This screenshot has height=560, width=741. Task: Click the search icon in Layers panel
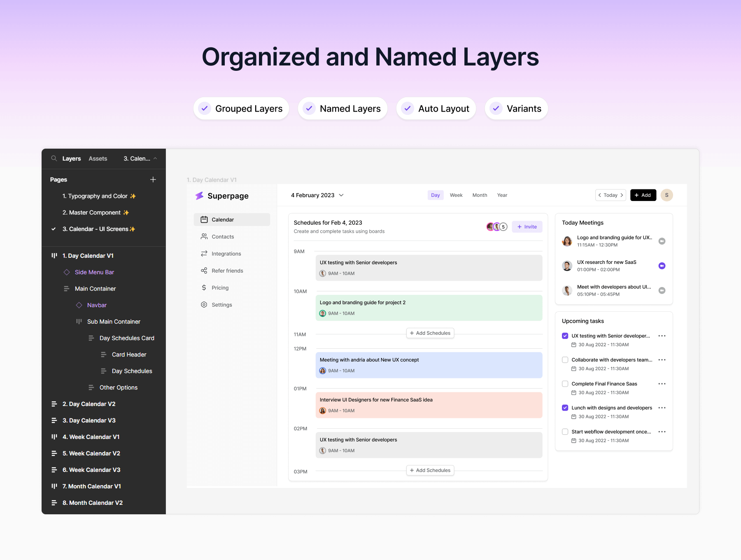tap(54, 159)
